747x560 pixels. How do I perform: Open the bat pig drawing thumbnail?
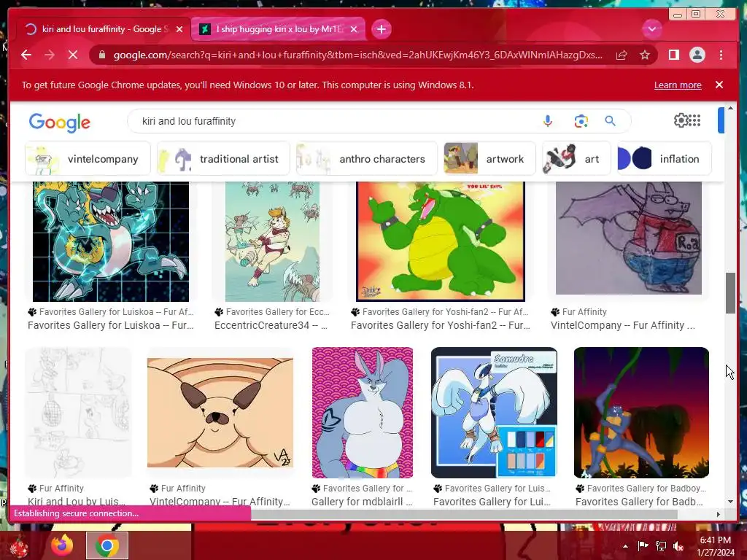click(628, 238)
